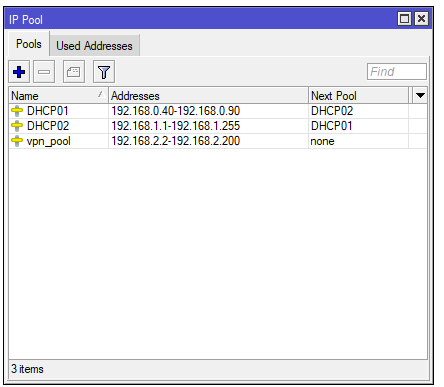
Task: Switch to the Pools tab
Action: point(29,44)
